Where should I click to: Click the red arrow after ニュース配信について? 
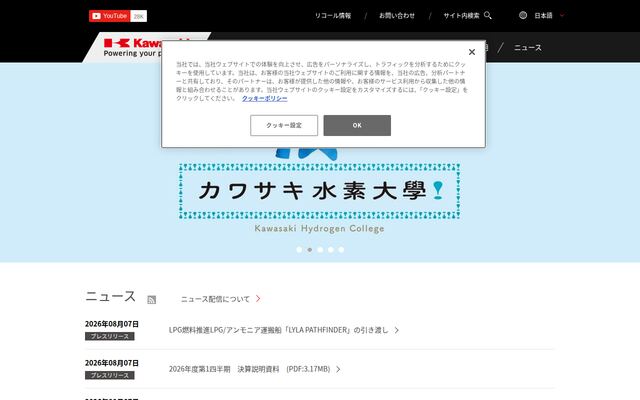click(258, 299)
